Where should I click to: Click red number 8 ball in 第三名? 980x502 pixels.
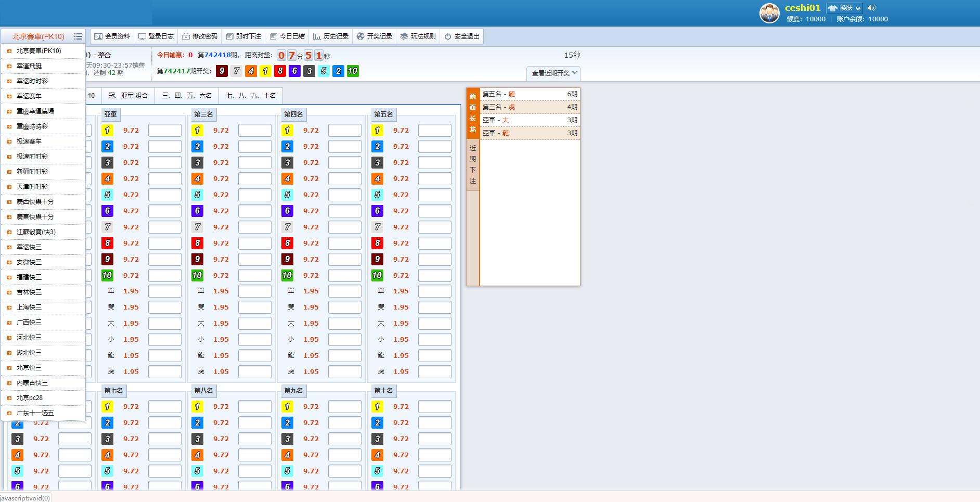[197, 243]
